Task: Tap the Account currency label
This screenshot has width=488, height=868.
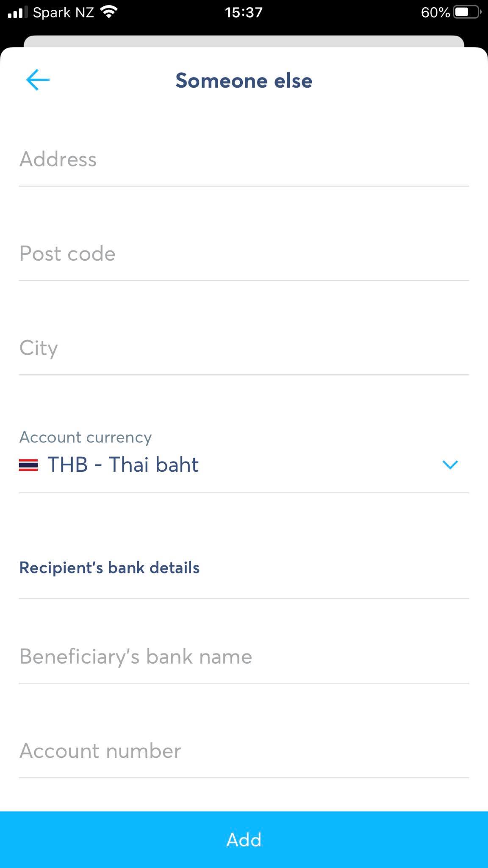Action: (86, 437)
